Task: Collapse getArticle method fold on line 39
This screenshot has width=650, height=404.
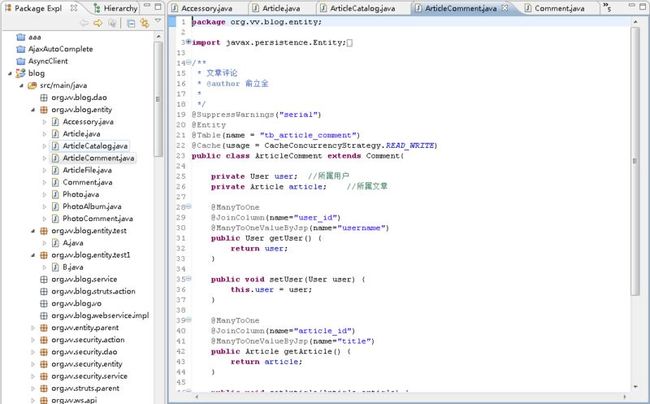Action: (x=189, y=319)
